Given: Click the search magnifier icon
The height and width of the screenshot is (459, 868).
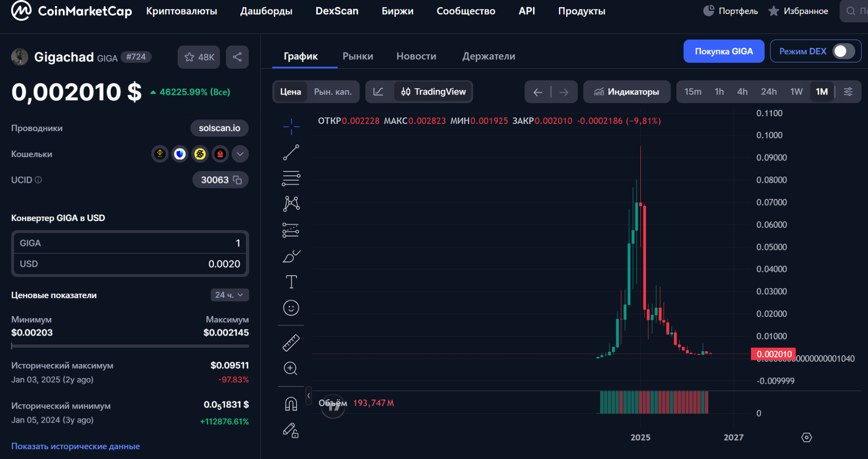Looking at the screenshot, I should pos(851,11).
